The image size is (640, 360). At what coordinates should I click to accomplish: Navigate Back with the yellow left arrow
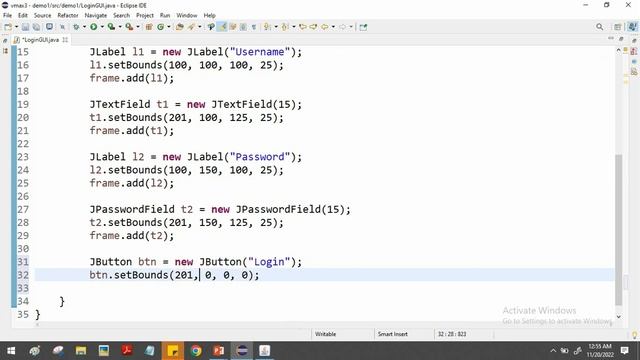(324, 27)
